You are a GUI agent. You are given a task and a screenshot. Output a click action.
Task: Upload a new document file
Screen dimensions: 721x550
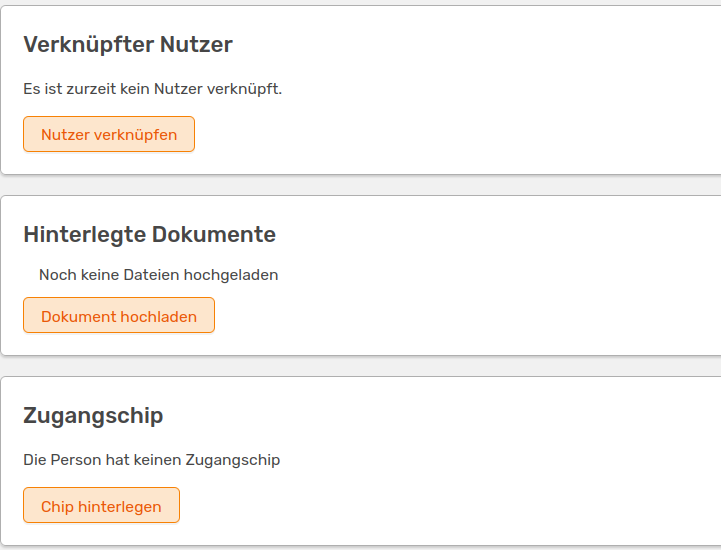[119, 316]
